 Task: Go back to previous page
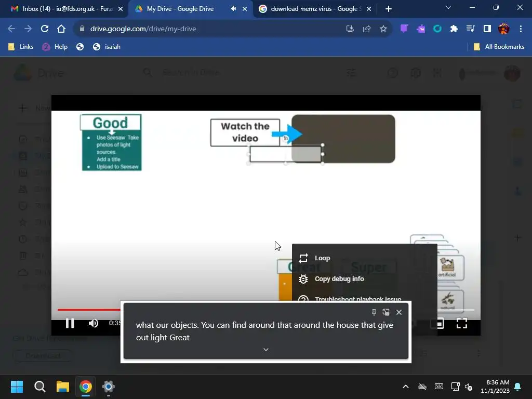[x=11, y=29]
